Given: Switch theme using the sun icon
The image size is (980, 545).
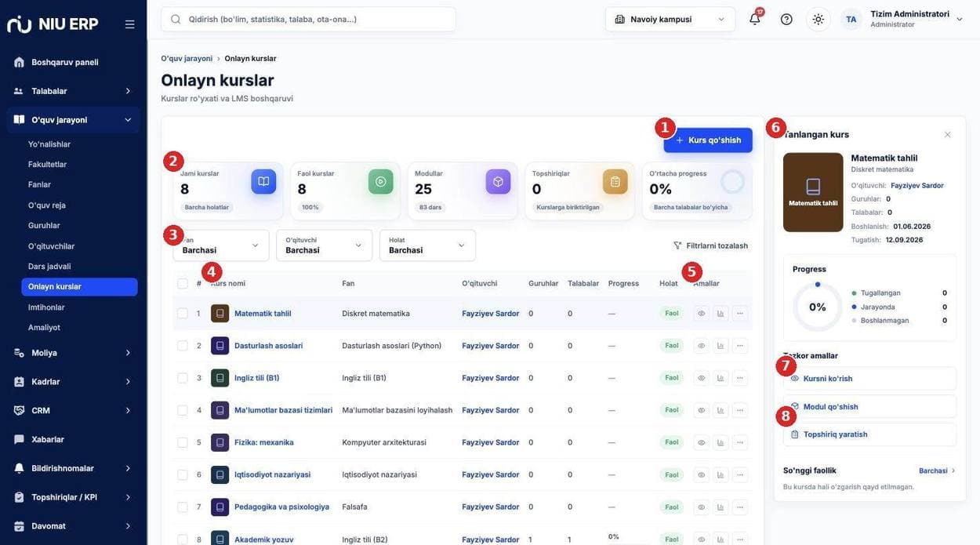Looking at the screenshot, I should click(x=818, y=20).
